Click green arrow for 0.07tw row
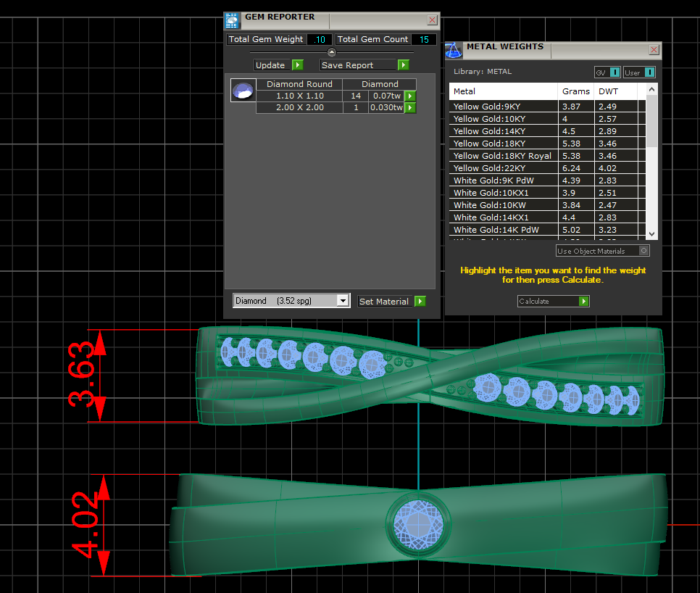Viewport: 700px width, 593px height. pos(410,96)
